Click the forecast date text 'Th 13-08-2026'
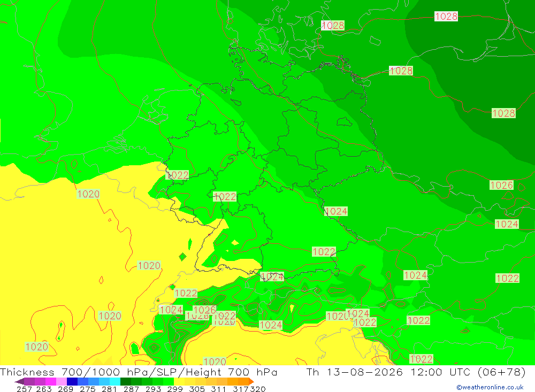The width and height of the screenshot is (535, 392). click(x=355, y=372)
